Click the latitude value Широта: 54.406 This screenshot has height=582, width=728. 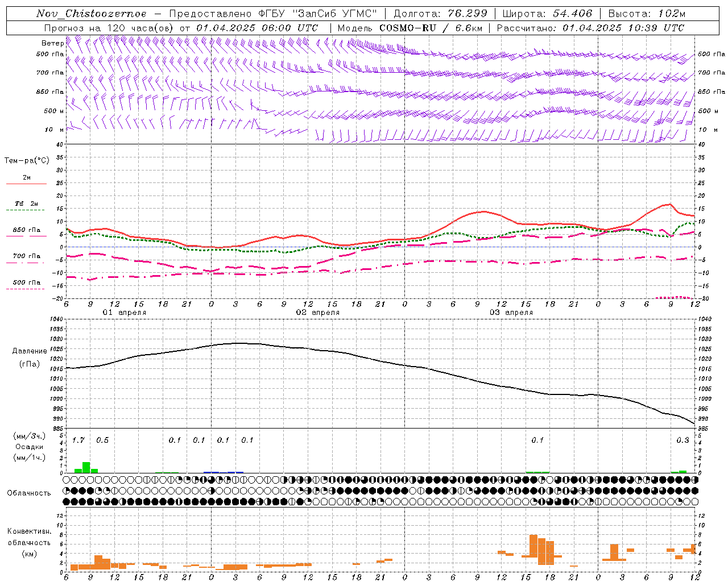click(x=547, y=14)
